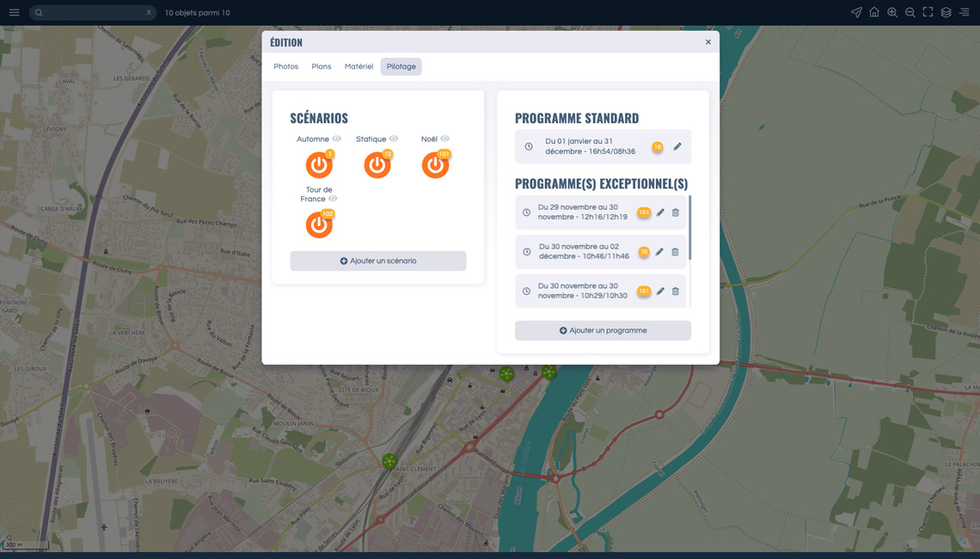Start the Tour de France scenario
The width and height of the screenshot is (980, 559).
tap(319, 225)
